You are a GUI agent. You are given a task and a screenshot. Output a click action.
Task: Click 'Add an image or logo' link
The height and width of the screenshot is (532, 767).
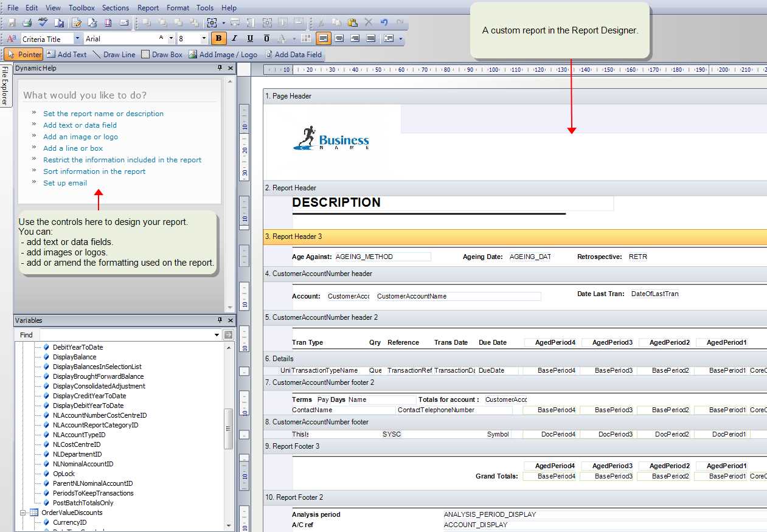80,137
